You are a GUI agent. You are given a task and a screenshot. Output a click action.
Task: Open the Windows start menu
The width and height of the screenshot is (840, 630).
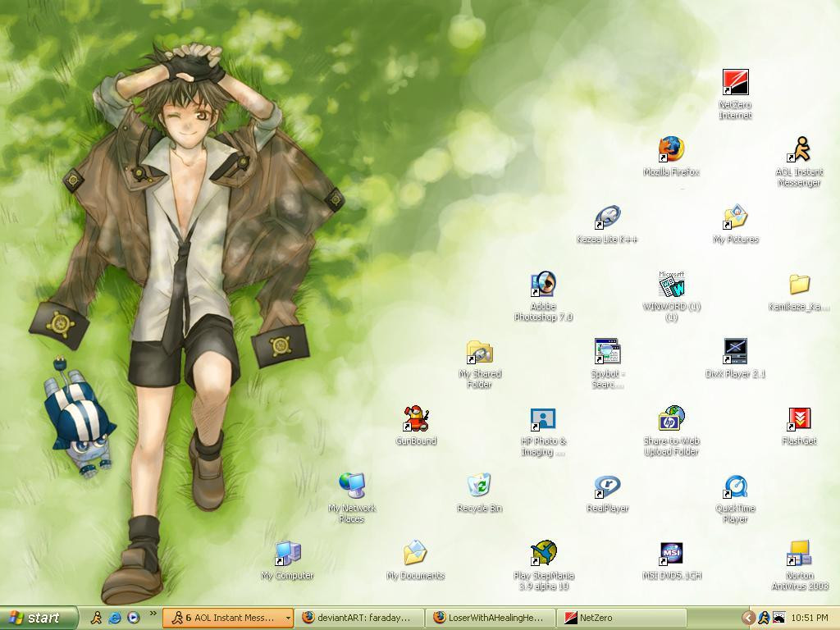(x=38, y=618)
